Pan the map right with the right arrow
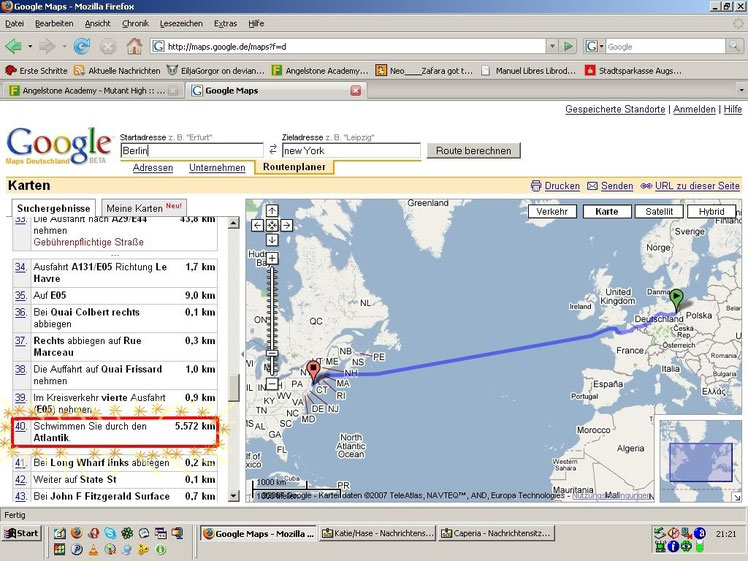748x561 pixels. 286,225
